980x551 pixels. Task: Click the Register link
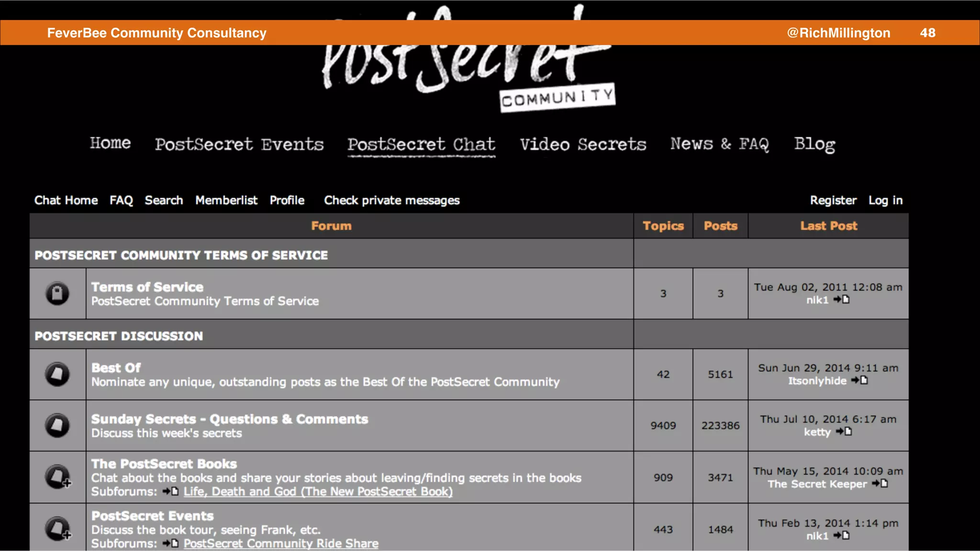tap(833, 200)
